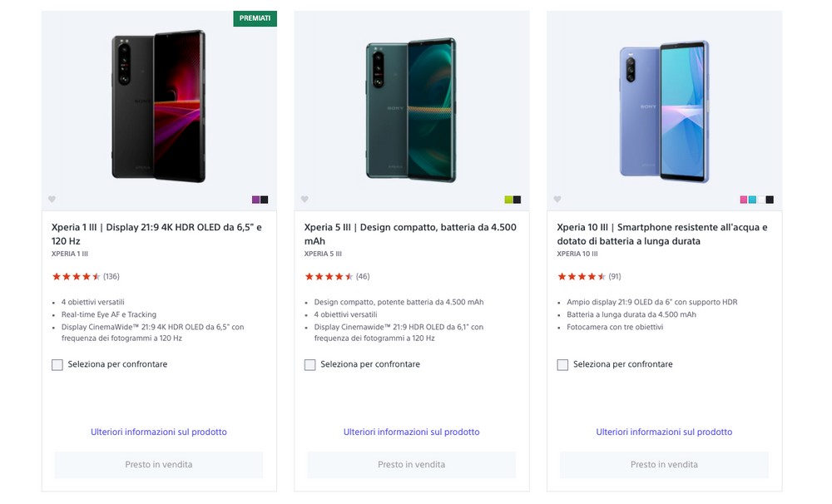The image size is (832, 504).
Task: Click the Xperia 10 III phone image
Action: click(x=664, y=112)
